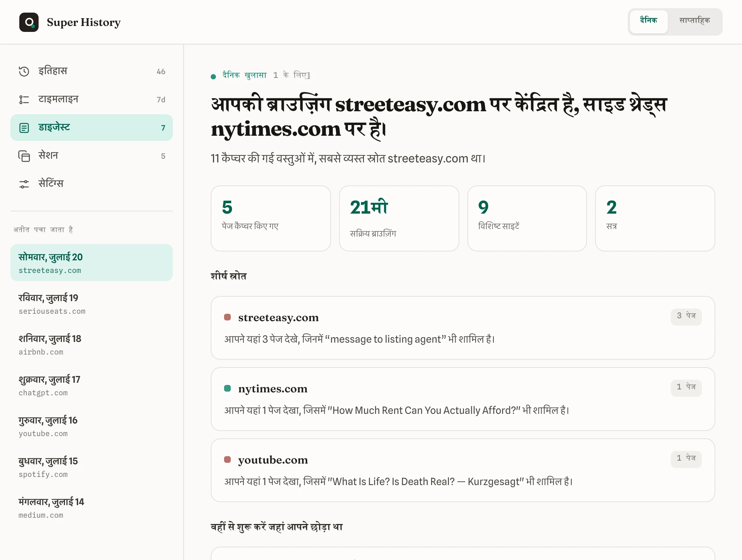Select the बुधवार, जुलाई 15 digest
The width and height of the screenshot is (742, 560).
coord(92,467)
